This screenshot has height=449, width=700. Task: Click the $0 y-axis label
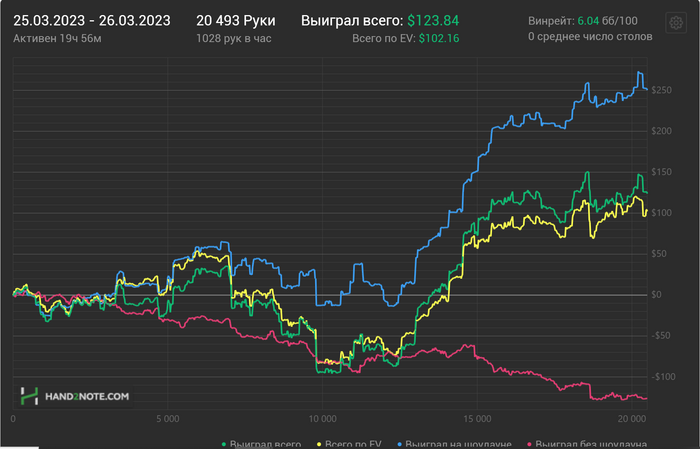click(656, 295)
